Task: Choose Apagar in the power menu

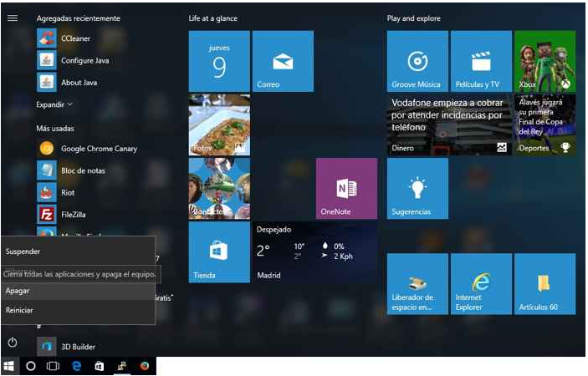Action: 18,291
